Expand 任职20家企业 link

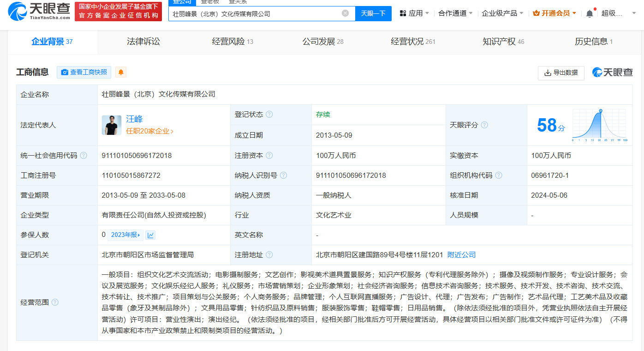[x=150, y=131]
